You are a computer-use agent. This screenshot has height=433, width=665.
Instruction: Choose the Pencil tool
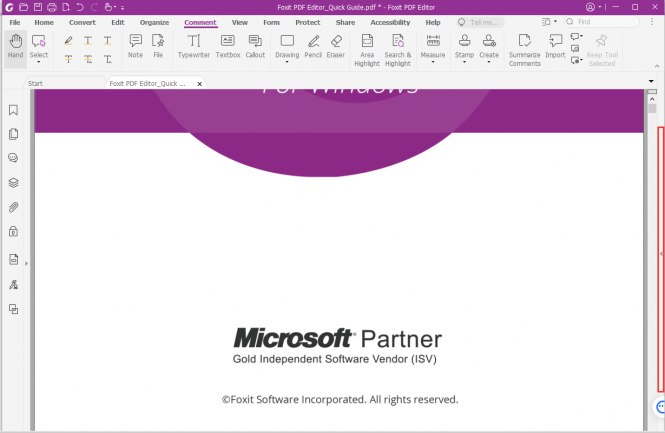coord(313,47)
